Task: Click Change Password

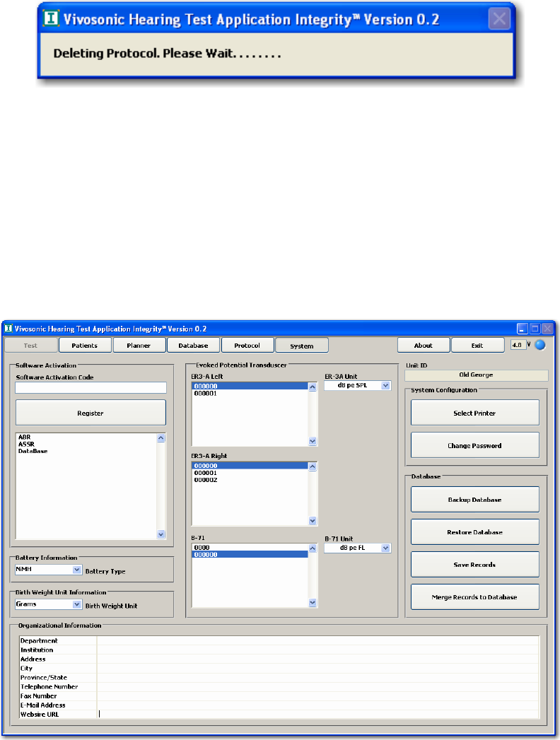Action: pos(474,445)
